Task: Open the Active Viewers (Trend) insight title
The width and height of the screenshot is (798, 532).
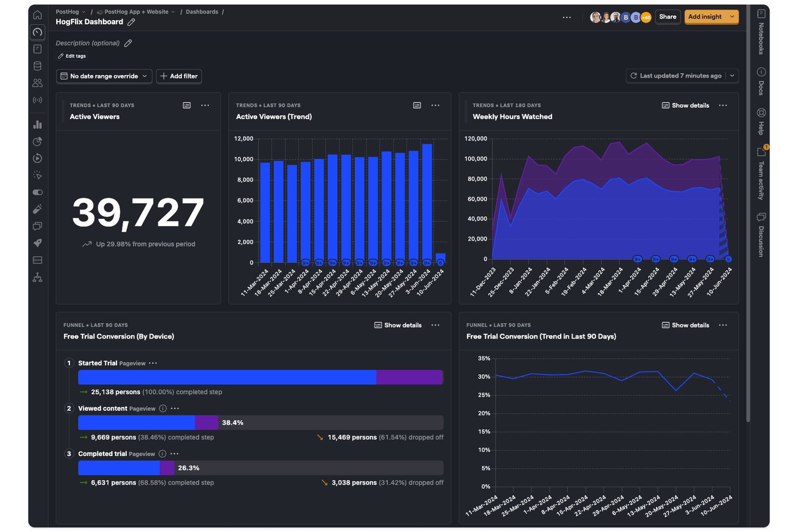Action: click(x=274, y=117)
